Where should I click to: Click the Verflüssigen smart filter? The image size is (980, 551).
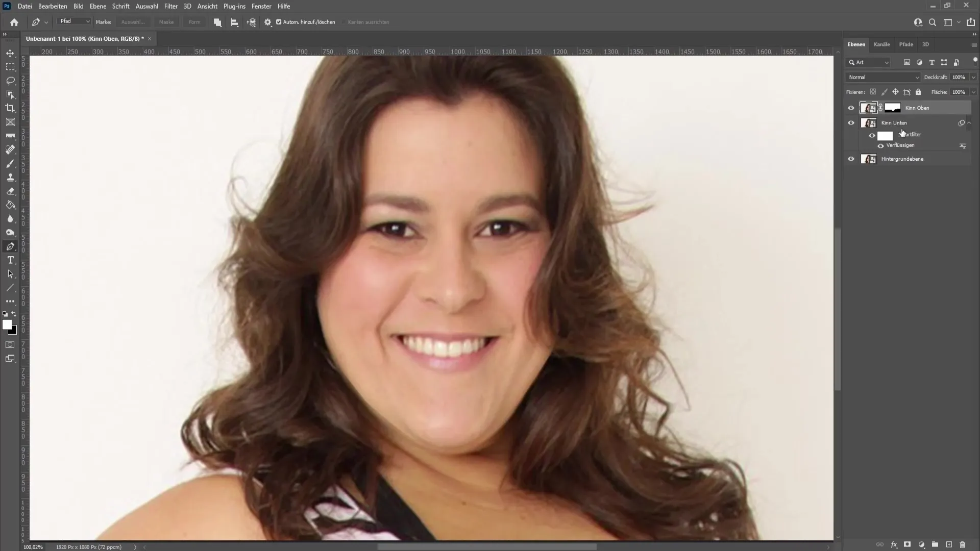point(900,145)
